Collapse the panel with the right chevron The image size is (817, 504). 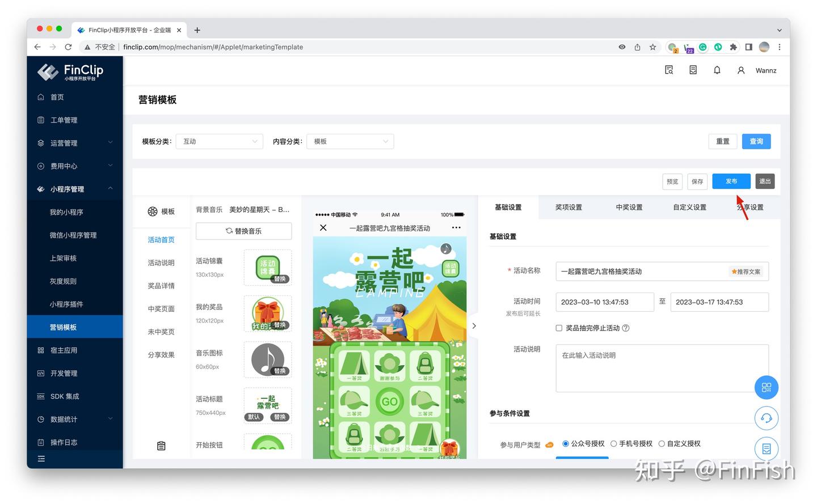(x=474, y=326)
